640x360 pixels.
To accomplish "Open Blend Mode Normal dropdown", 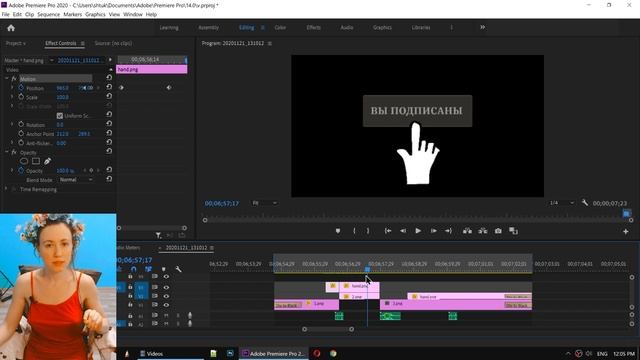I will 76,180.
